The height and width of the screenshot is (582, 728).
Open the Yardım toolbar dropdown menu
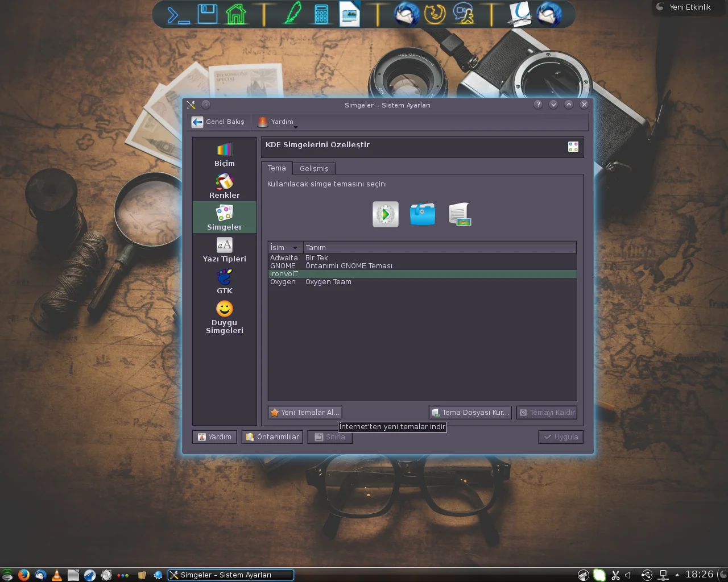pos(277,122)
